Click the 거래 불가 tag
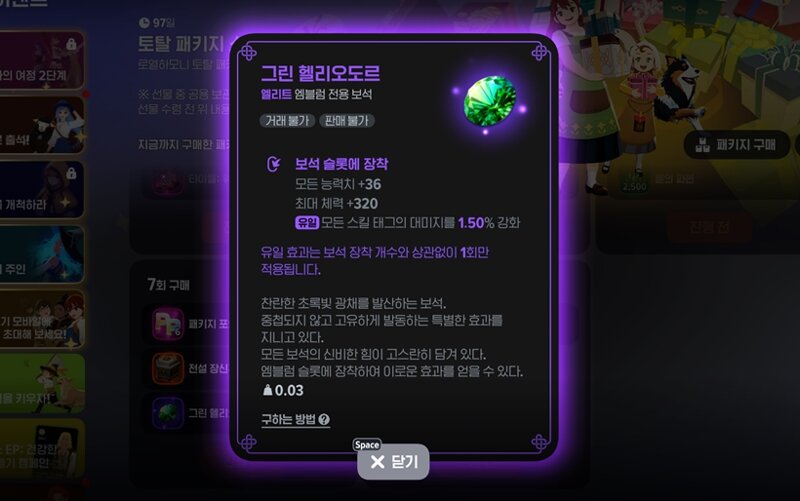Viewport: 800px width, 501px height. 287,120
